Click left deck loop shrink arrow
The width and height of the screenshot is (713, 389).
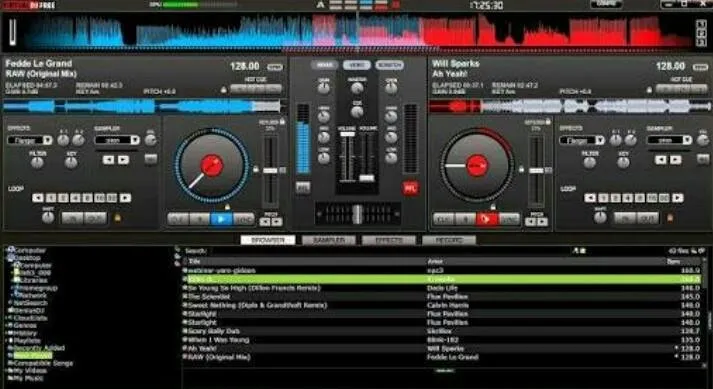point(38,198)
